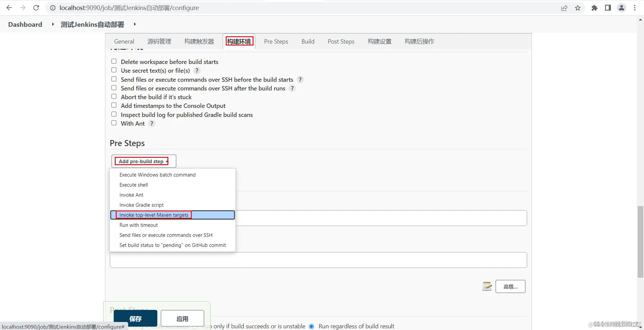Check Inspect build log for Gradle scans
Screen dimensions: 644x330
pos(114,114)
